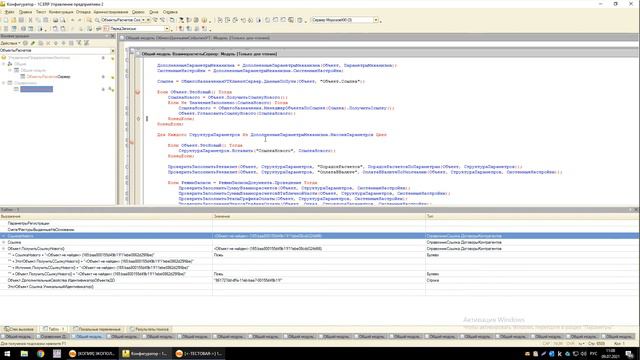Switch to the Локальные переменные tab
The height and width of the screenshot is (360, 640).
click(x=97, y=329)
